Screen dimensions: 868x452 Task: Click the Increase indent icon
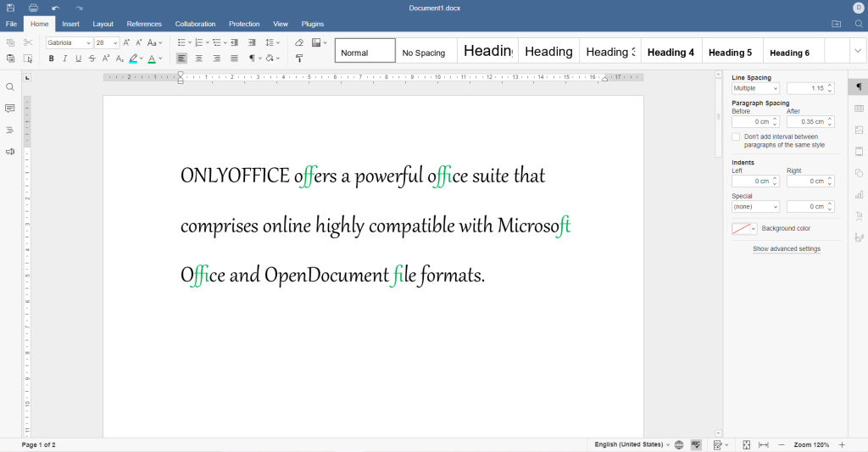[x=252, y=42]
